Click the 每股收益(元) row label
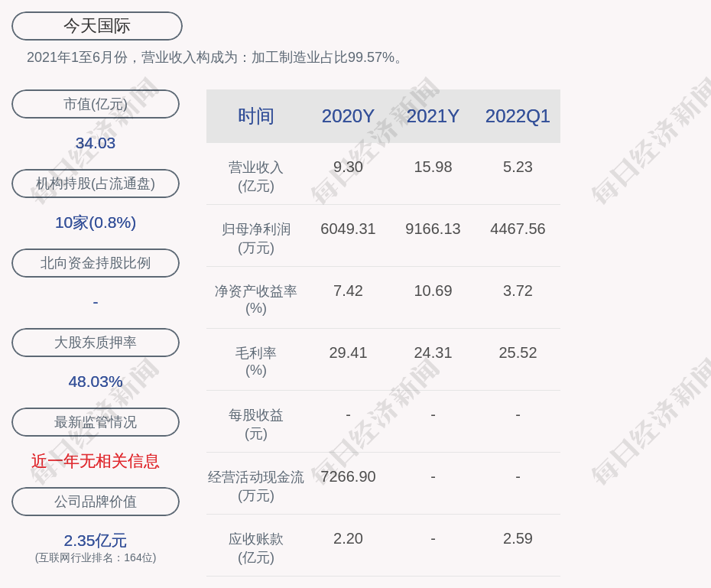 256,424
